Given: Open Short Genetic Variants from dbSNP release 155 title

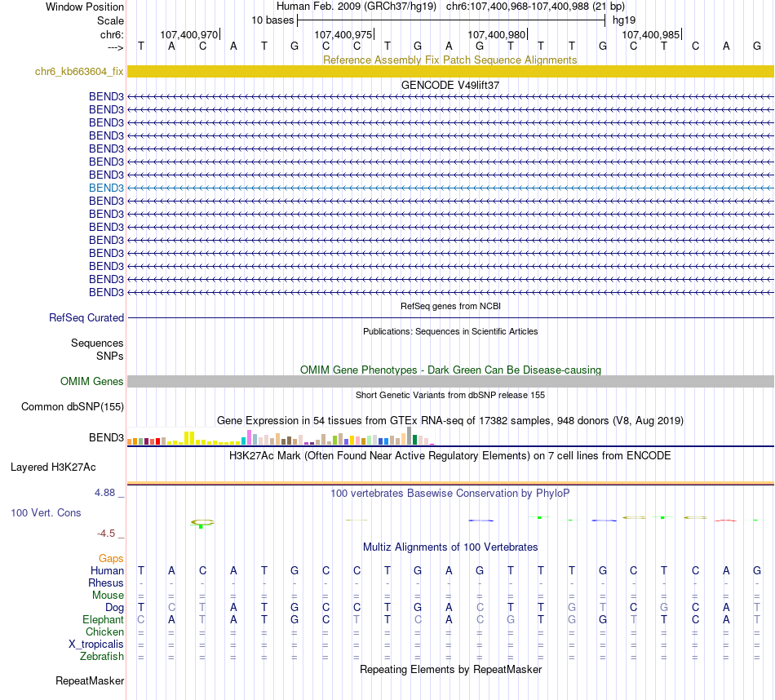Looking at the screenshot, I should click(x=450, y=395).
